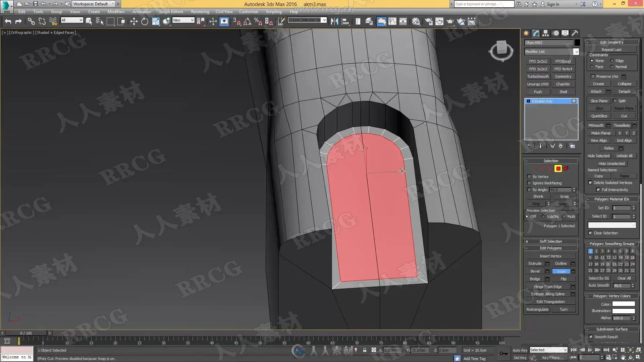Open the Modifier List dropdown

576,52
